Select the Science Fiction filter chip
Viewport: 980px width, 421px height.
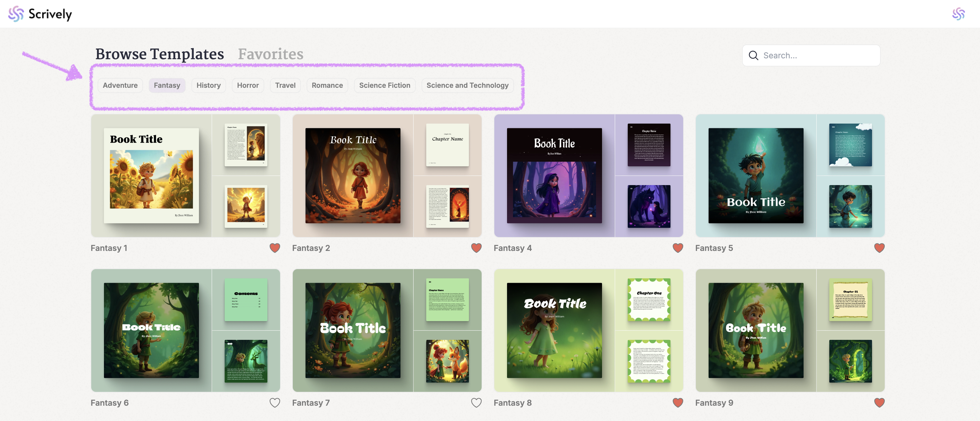(x=384, y=85)
